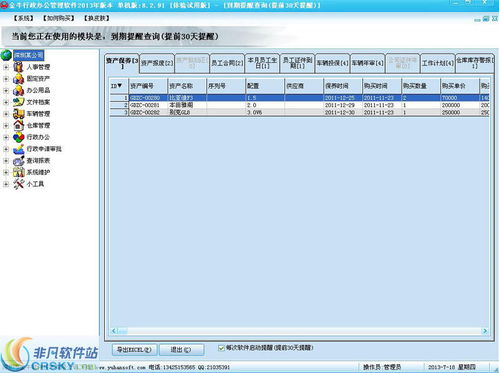
Task: Open the 小工具 tools icon
Action: pyautogui.click(x=19, y=184)
